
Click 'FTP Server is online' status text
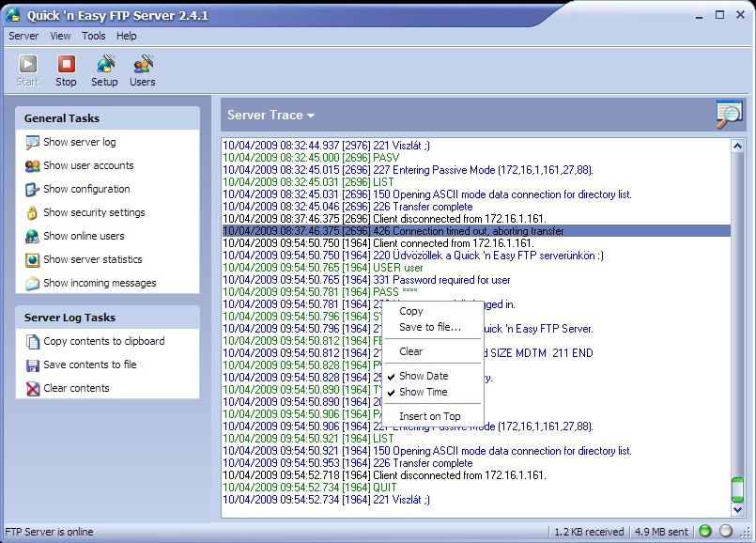[49, 532]
